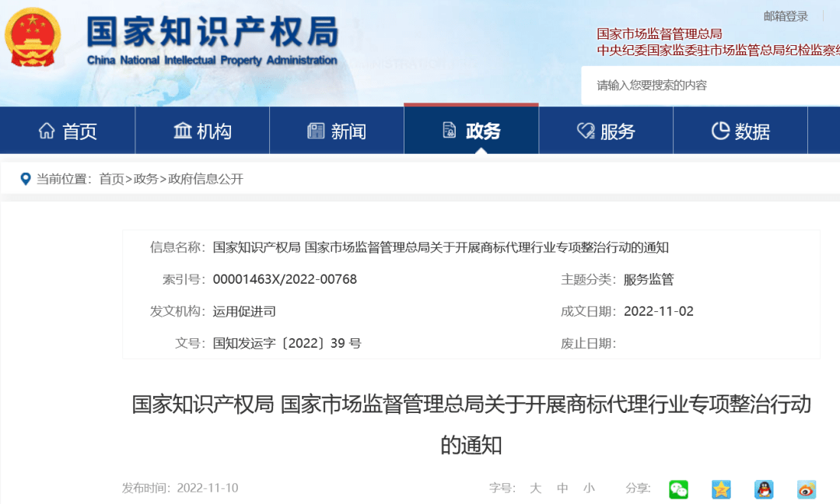
Task: Click the pie chart icon beside 数据
Action: tap(720, 131)
